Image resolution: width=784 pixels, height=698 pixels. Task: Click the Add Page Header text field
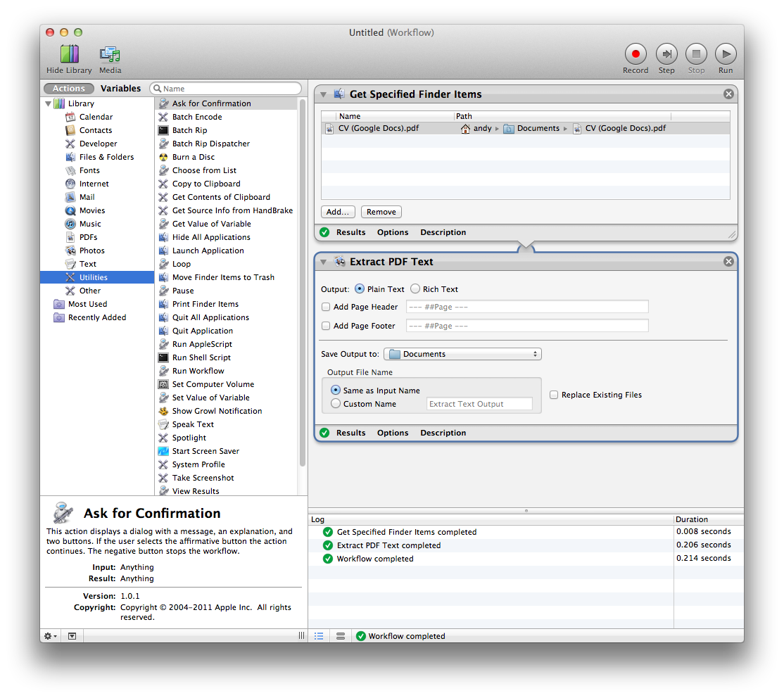[x=527, y=307]
